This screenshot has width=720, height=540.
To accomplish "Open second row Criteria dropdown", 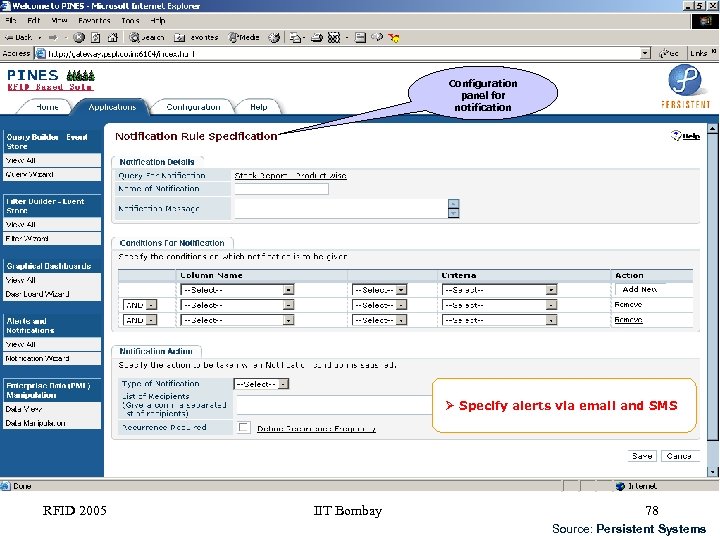I will tap(500, 305).
